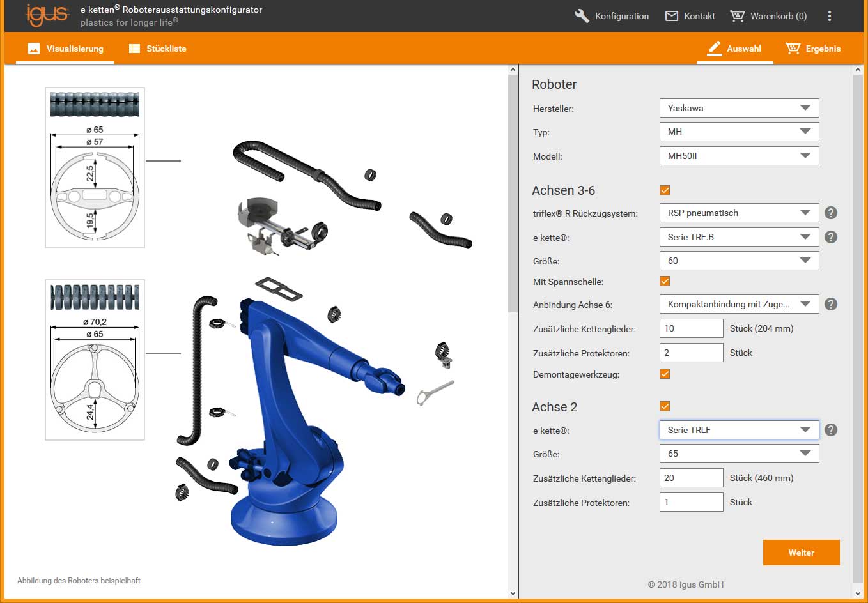Switch to the Stückliste tab
Image resolution: width=868 pixels, height=603 pixels.
pyautogui.click(x=157, y=49)
